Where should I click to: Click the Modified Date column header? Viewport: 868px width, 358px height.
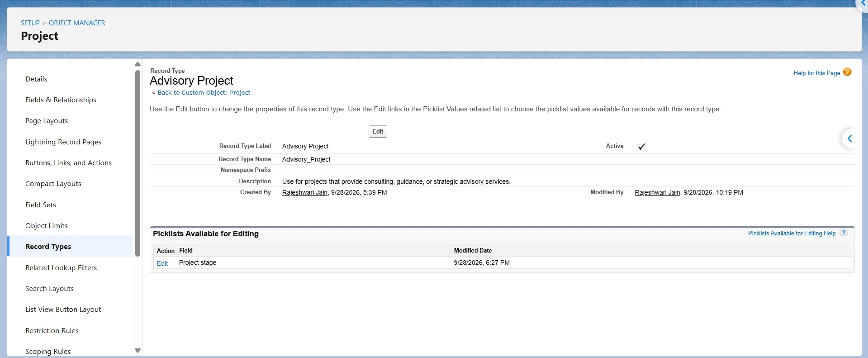click(x=473, y=250)
